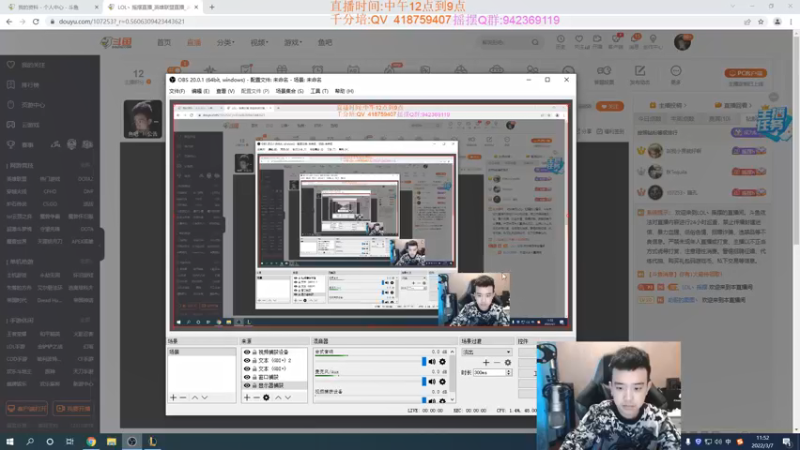This screenshot has height=450, width=800.
Task: Remove the selected source
Action: click(x=257, y=397)
